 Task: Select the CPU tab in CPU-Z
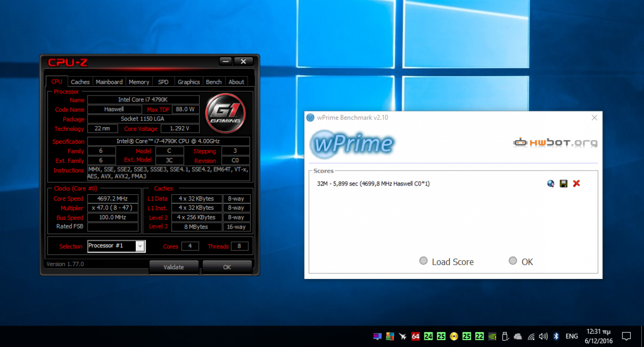[56, 82]
